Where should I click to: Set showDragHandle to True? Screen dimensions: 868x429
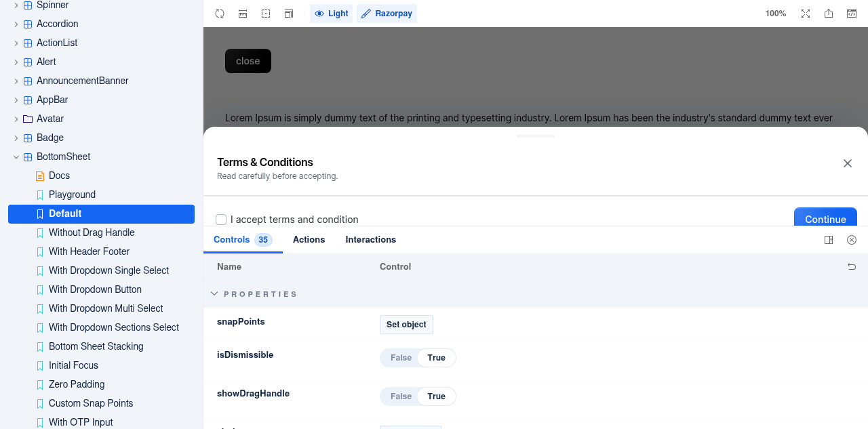click(x=436, y=396)
